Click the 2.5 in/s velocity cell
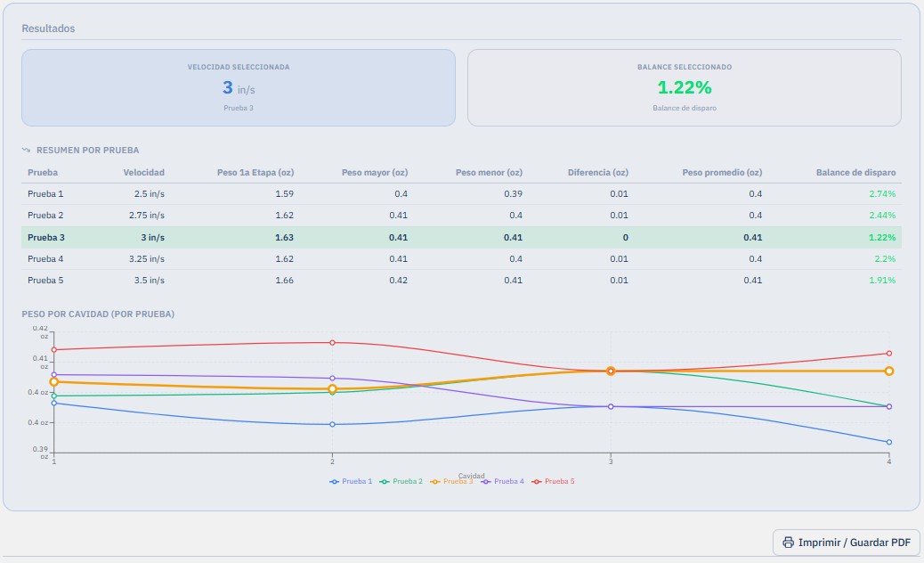 point(149,194)
